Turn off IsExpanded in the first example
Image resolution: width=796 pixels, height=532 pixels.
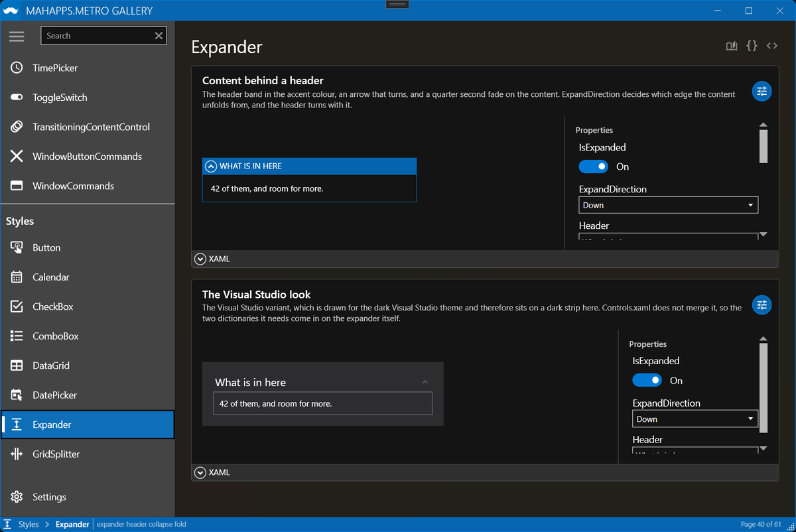593,166
